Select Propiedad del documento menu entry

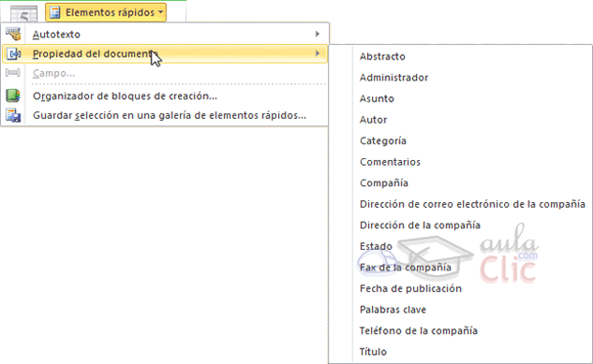165,53
